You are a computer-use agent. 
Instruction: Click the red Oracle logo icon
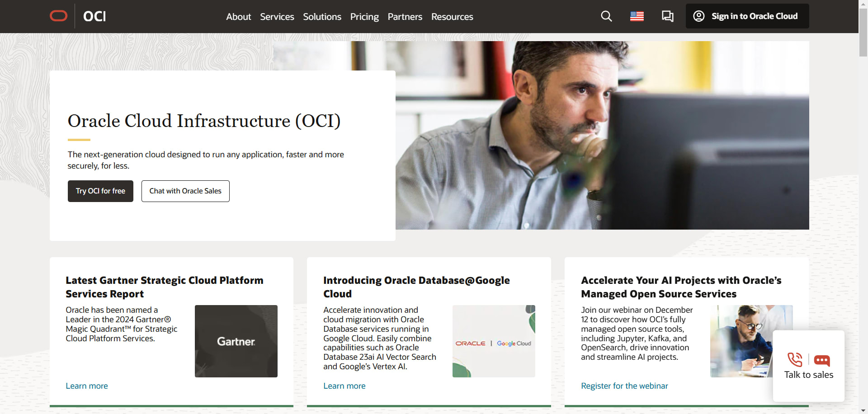(x=59, y=16)
